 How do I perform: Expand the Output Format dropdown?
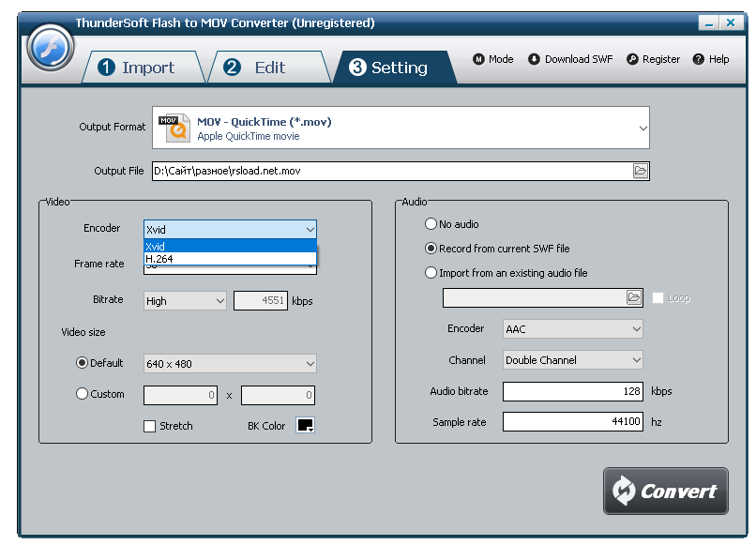[x=643, y=128]
